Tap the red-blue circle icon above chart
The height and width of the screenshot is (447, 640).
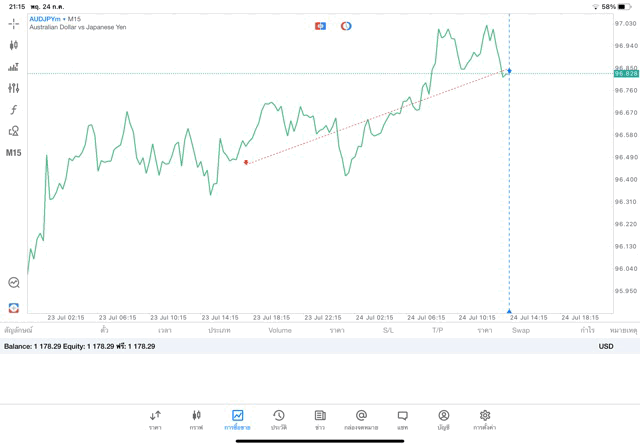[x=346, y=26]
